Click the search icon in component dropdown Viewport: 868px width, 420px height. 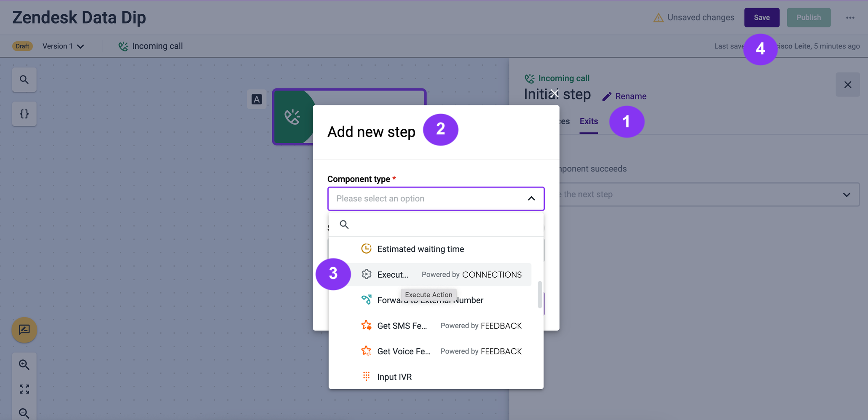pyautogui.click(x=344, y=225)
